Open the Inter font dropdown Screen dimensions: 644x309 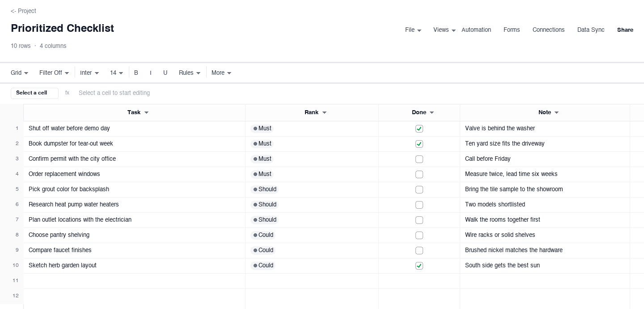[x=89, y=73]
